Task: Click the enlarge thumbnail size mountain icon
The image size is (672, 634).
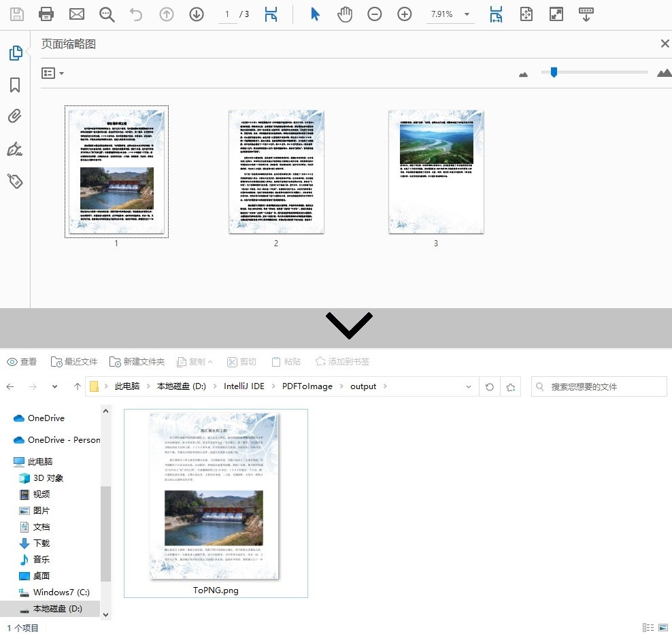Action: 665,73
